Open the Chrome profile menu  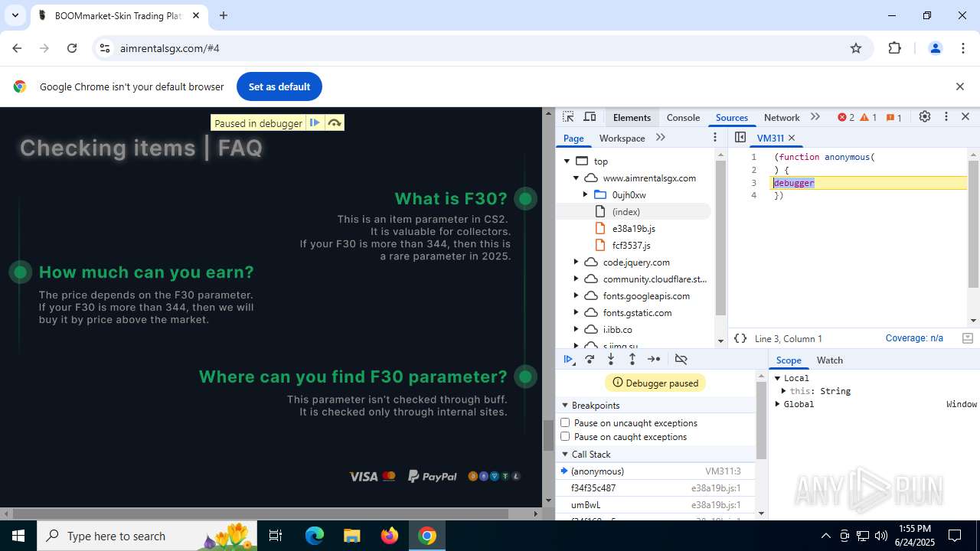pyautogui.click(x=935, y=48)
